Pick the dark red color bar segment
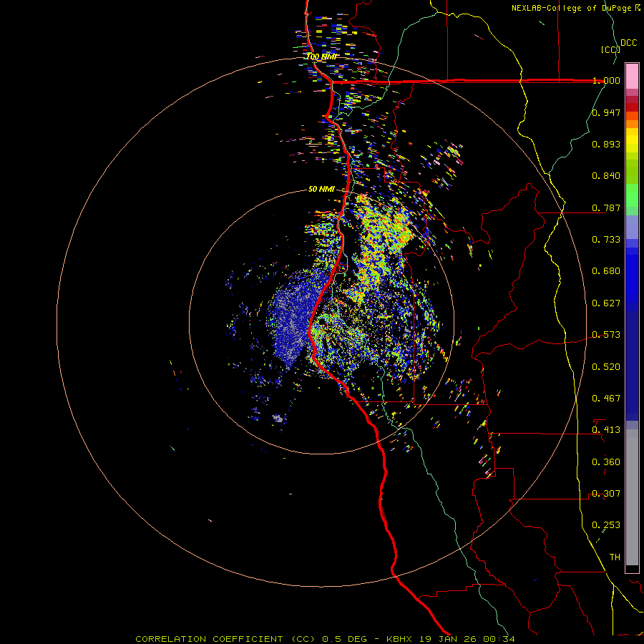Screen dimensions: 644x644 [632, 107]
